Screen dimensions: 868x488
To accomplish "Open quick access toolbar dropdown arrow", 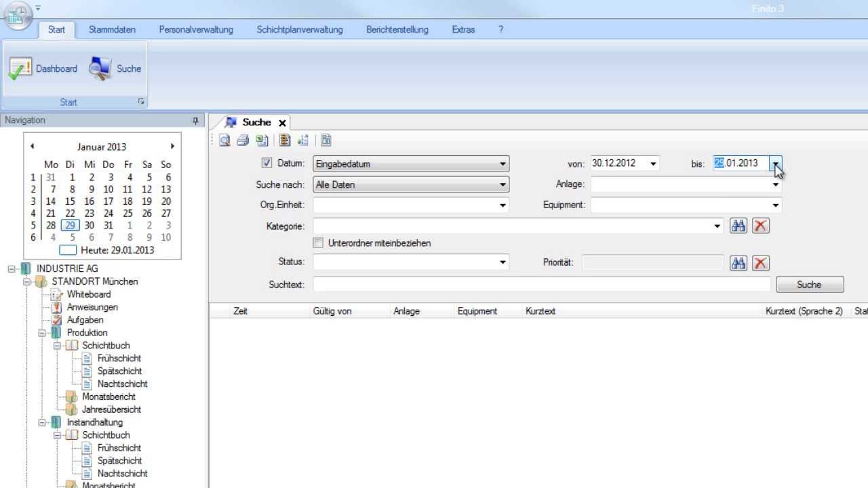I will pyautogui.click(x=38, y=8).
